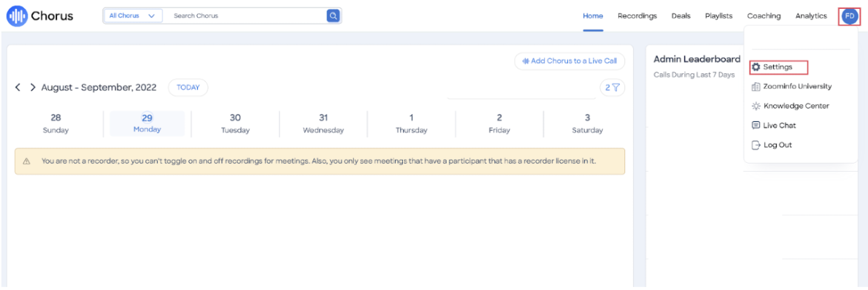Select Saturday 3 in the calendar

click(x=587, y=124)
